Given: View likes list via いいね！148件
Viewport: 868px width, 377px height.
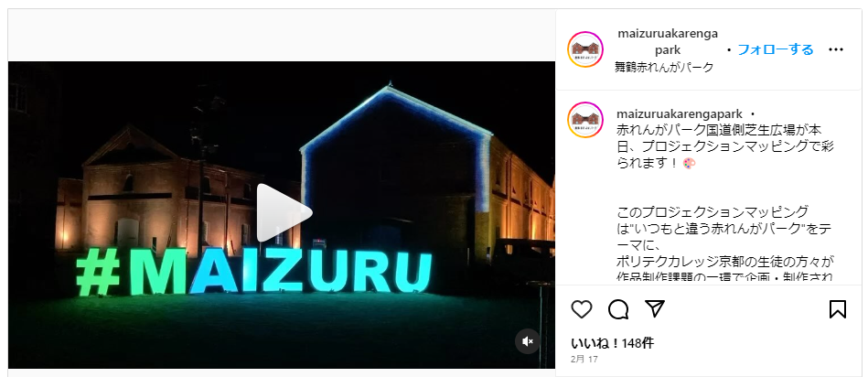Looking at the screenshot, I should point(612,343).
